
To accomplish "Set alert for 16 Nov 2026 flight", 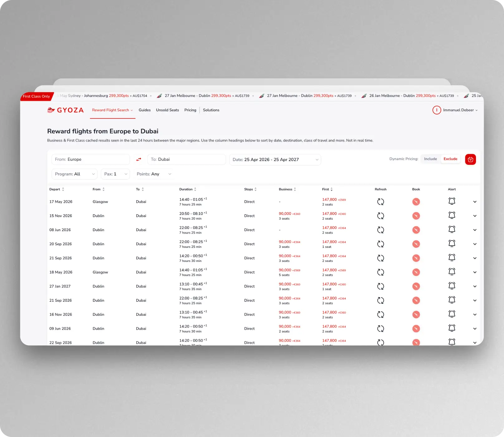I will (x=452, y=314).
